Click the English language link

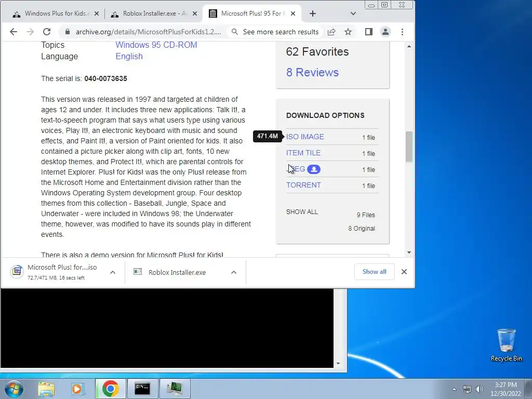(129, 56)
